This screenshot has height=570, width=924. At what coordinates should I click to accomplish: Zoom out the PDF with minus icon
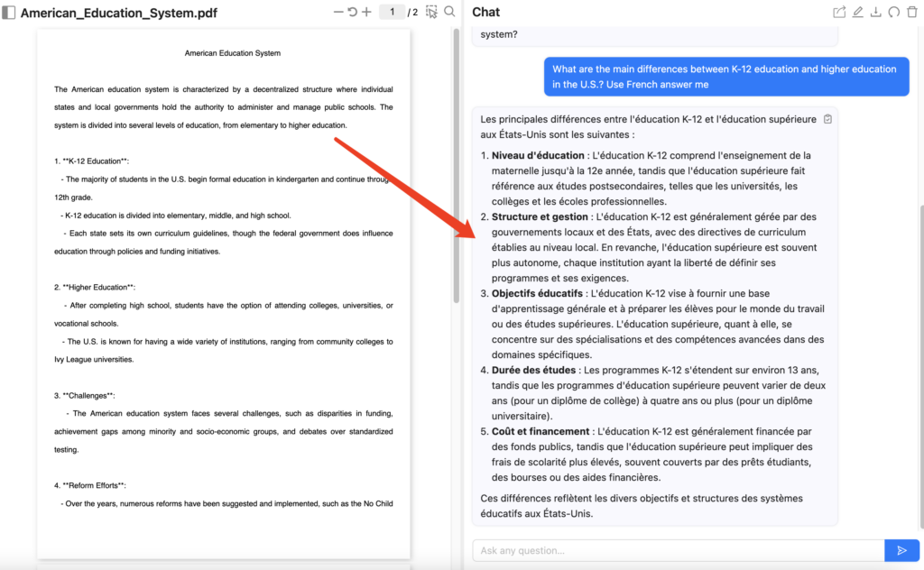pos(338,12)
